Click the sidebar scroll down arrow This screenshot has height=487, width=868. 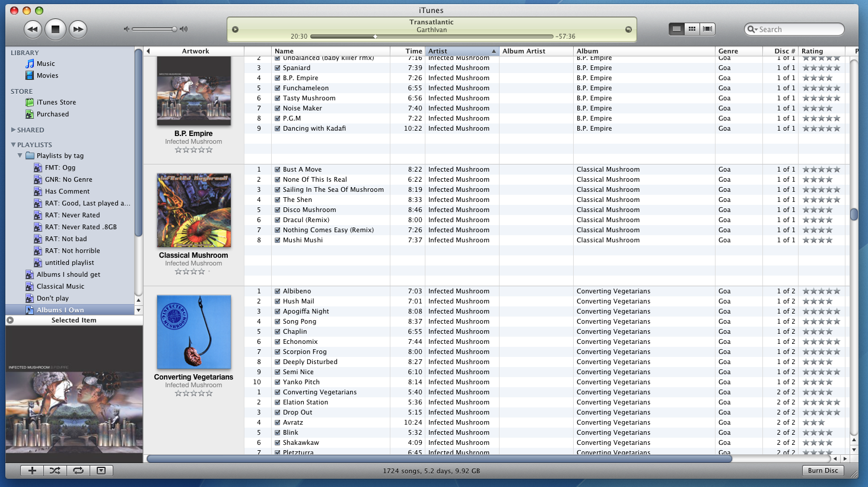coord(139,310)
